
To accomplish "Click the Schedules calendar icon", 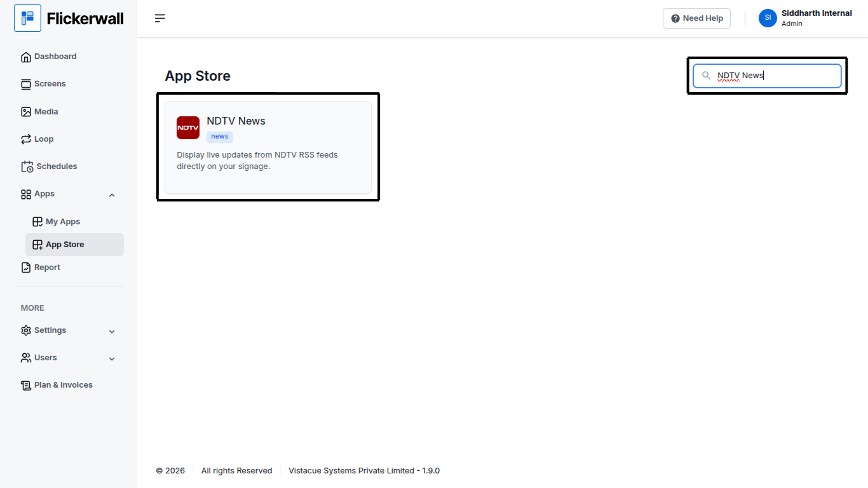I will (x=27, y=166).
